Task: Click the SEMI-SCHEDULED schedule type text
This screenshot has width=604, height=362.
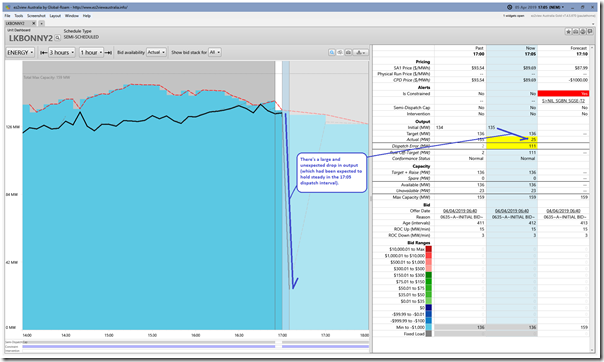Action: [x=81, y=37]
